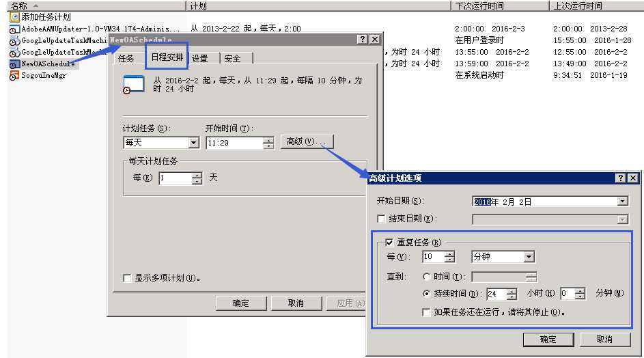Toggle the 重复任务 checkbox
The width and height of the screenshot is (644, 358).
point(389,243)
